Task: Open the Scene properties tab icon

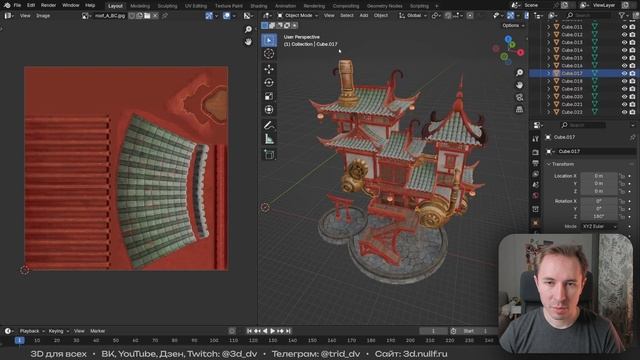Action: [536, 185]
